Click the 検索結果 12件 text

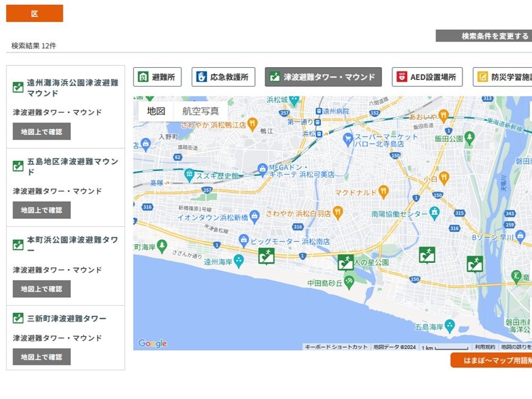tap(34, 46)
